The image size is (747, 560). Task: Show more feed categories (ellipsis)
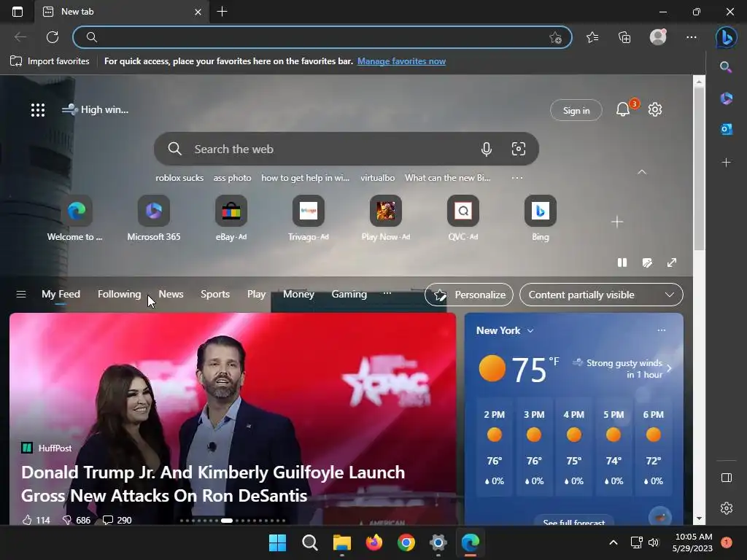coord(387,293)
